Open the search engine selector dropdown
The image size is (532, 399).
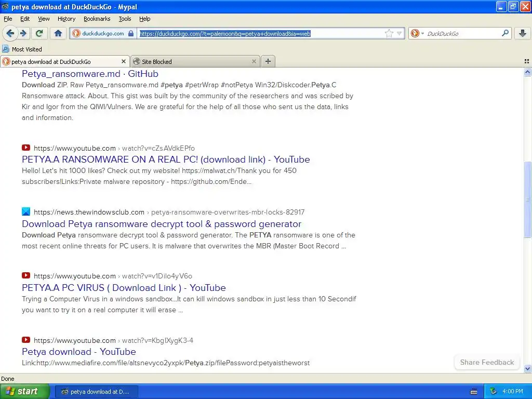coord(417,33)
